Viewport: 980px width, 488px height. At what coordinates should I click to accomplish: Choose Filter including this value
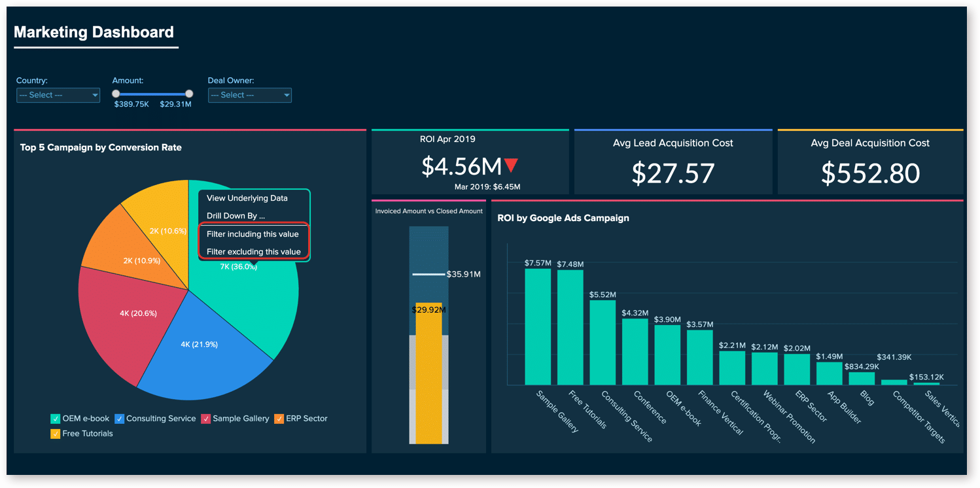tap(253, 234)
